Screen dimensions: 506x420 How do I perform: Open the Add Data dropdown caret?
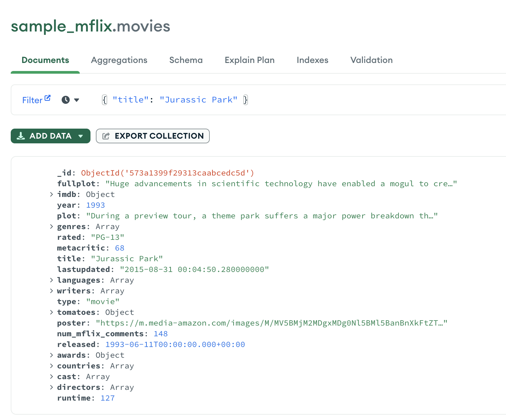point(80,136)
